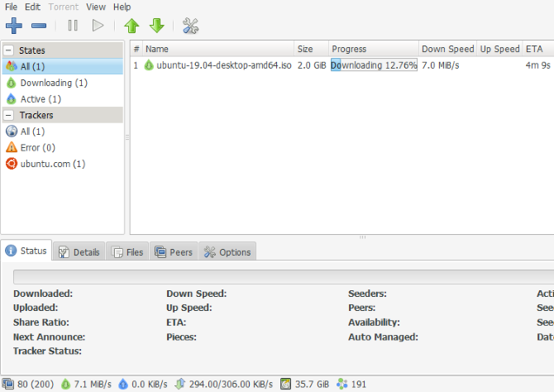Screen dimensions: 554x392
Task: Click the Error warning triangle icon
Action: [12, 147]
